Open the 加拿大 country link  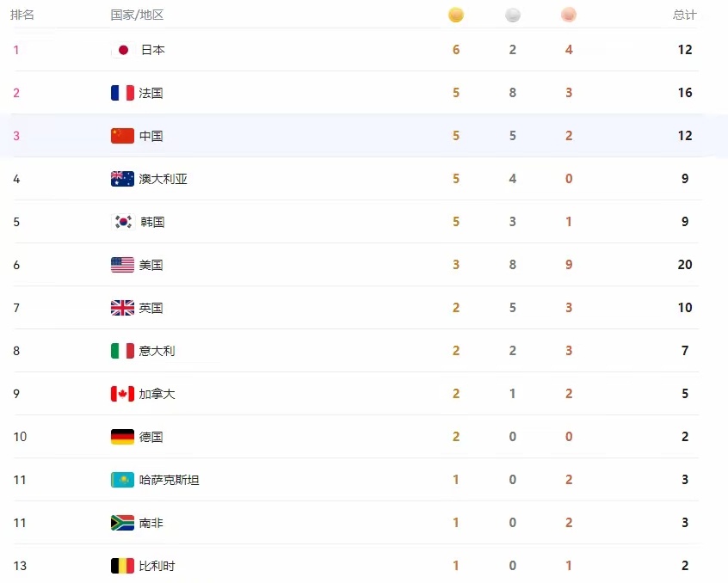pyautogui.click(x=157, y=394)
